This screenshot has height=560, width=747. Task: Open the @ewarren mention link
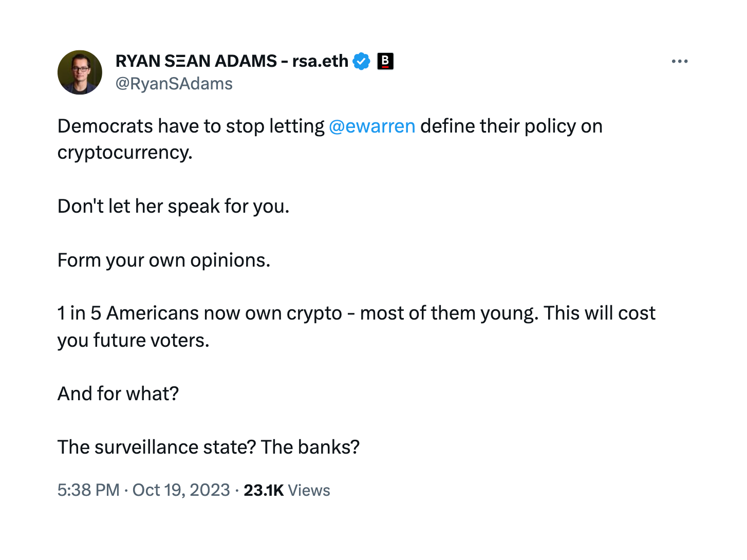click(371, 126)
